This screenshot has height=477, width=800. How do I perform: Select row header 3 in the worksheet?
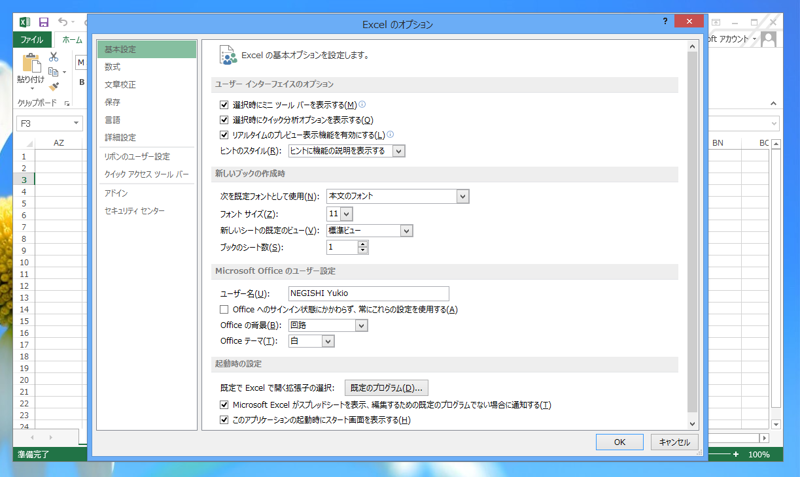click(24, 180)
